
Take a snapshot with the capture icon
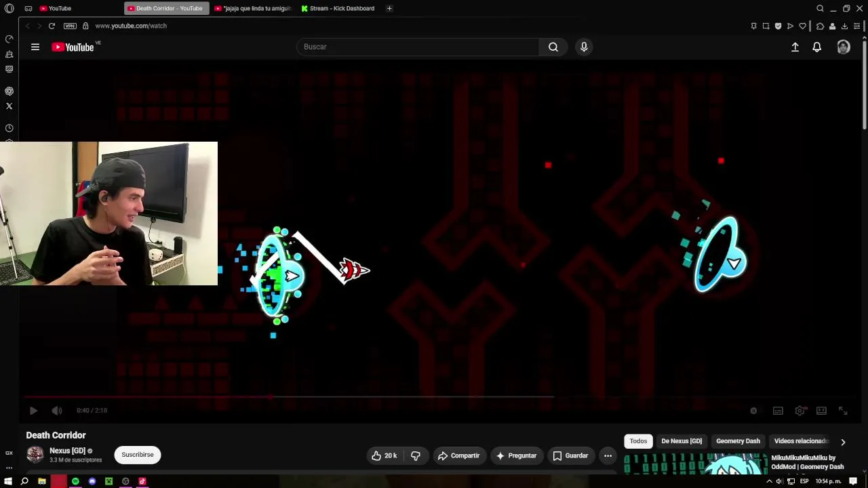click(766, 26)
